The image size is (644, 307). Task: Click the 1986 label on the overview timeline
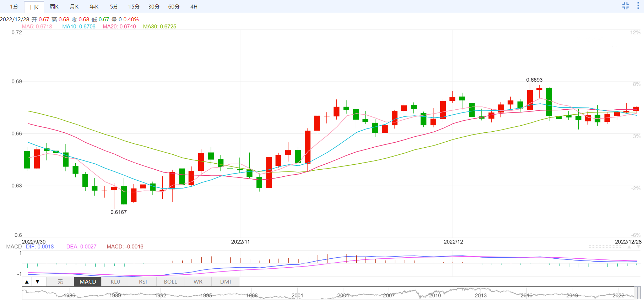pyautogui.click(x=69, y=295)
